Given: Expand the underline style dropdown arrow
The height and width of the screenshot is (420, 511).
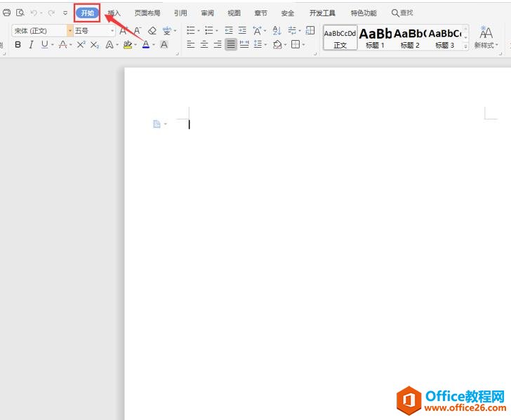Looking at the screenshot, I should tap(52, 45).
